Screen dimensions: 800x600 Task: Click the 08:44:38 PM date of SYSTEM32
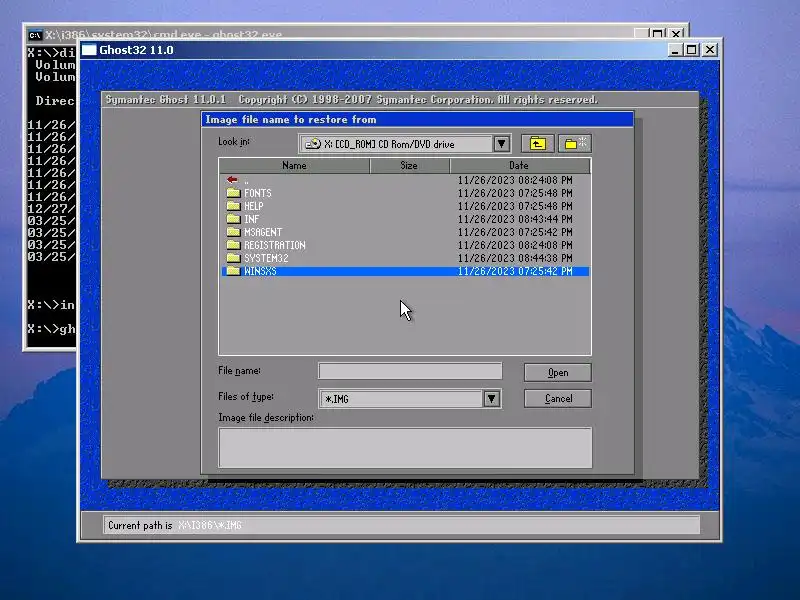tap(515, 258)
